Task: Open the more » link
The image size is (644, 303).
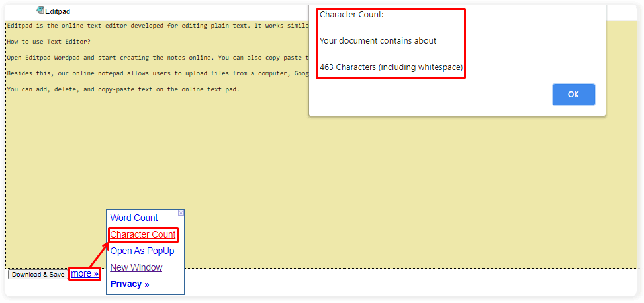Action: (85, 273)
